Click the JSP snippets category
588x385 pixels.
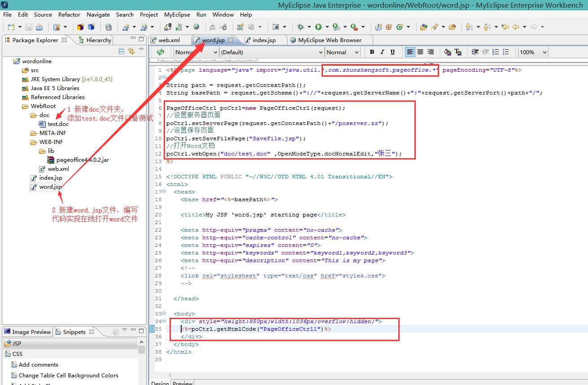70,343
